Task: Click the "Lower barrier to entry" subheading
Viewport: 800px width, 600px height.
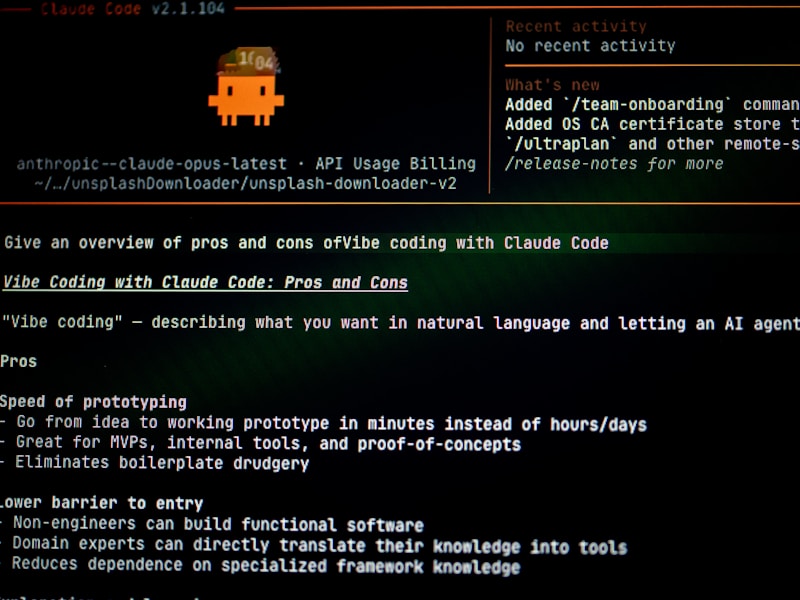Action: point(102,503)
